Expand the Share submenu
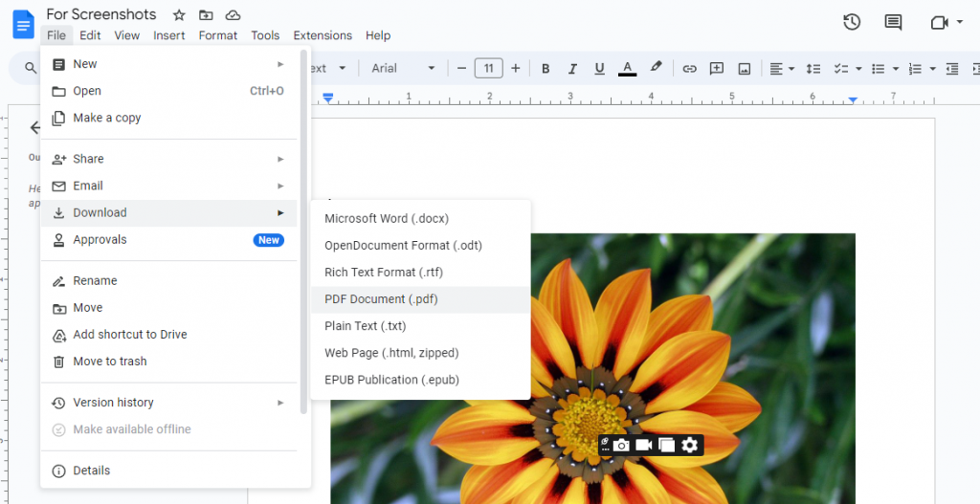Image resolution: width=980 pixels, height=504 pixels. pyautogui.click(x=168, y=159)
